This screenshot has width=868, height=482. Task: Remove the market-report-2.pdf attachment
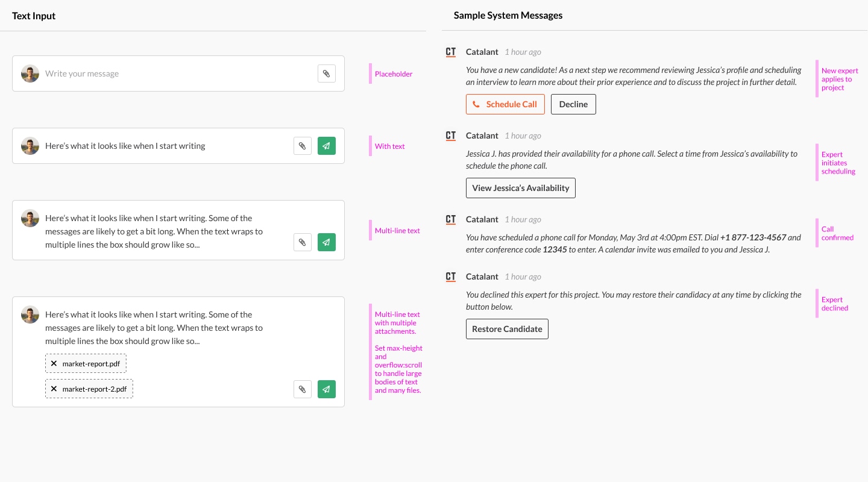coord(54,389)
